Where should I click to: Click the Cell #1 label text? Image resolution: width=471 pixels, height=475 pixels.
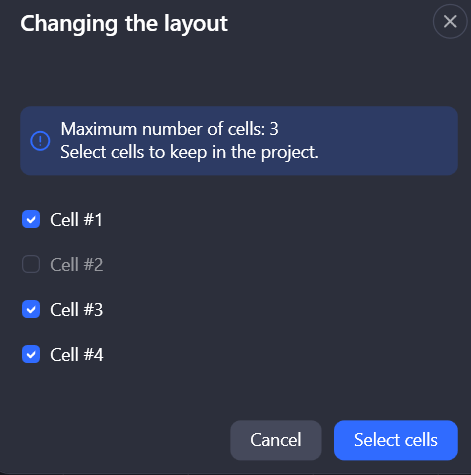pos(76,220)
